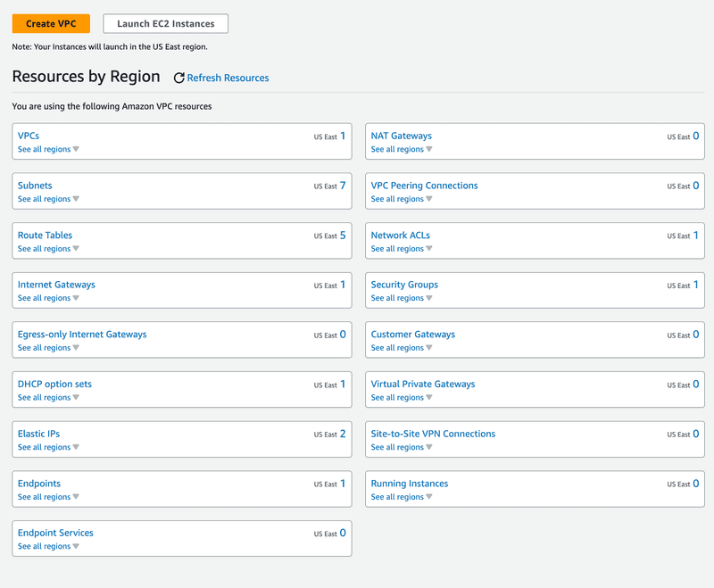Click the refresh arrow icon
The height and width of the screenshot is (588, 714).
click(179, 78)
